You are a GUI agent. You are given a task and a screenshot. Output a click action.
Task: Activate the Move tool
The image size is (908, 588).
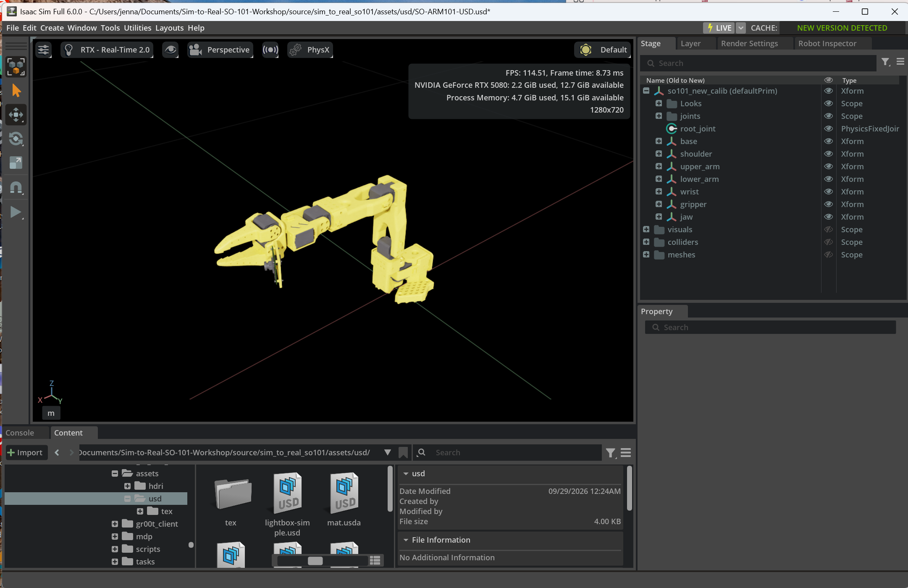16,115
